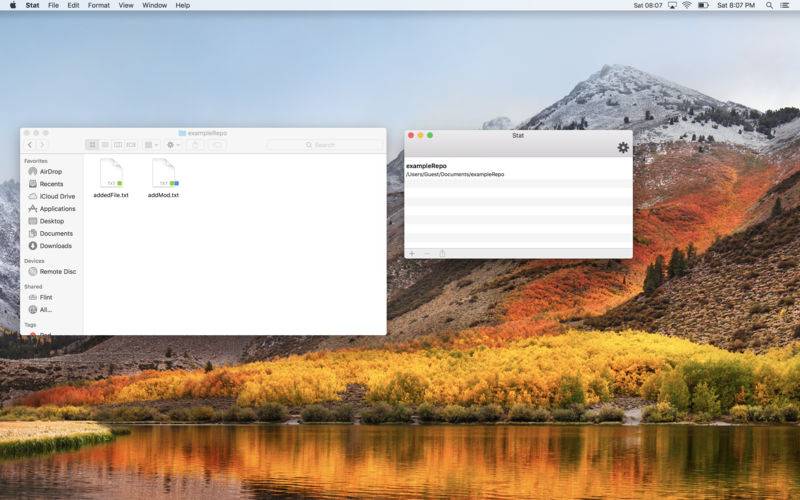Open the Finder action gear dropdown

173,145
